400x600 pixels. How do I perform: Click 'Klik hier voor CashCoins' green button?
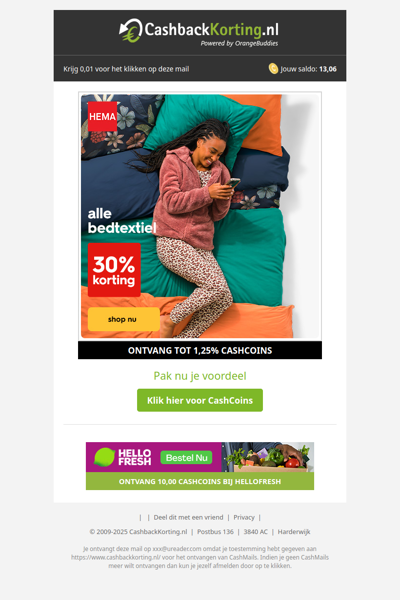(x=200, y=400)
